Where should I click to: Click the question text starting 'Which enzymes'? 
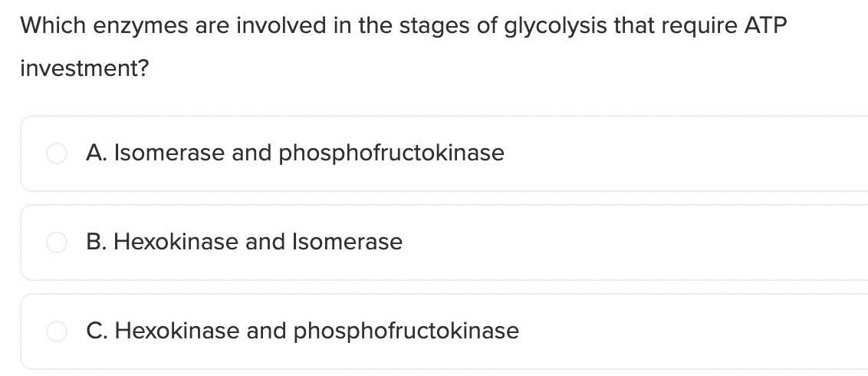[403, 47]
